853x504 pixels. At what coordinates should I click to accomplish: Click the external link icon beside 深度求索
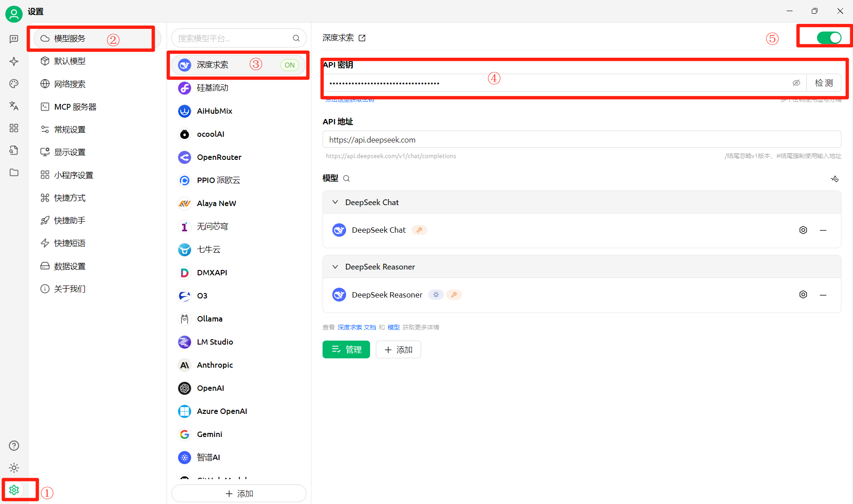pyautogui.click(x=362, y=38)
